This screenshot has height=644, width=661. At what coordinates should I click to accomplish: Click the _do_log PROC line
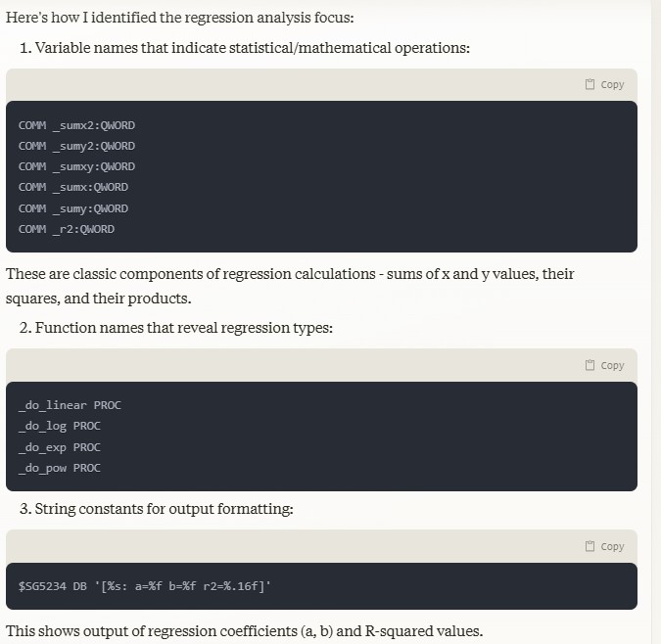(x=60, y=426)
